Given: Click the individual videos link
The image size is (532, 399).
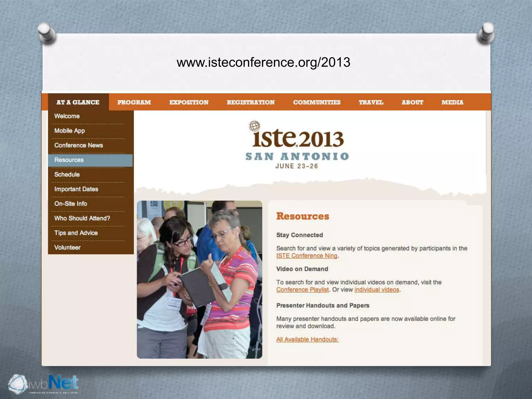Looking at the screenshot, I should [377, 290].
